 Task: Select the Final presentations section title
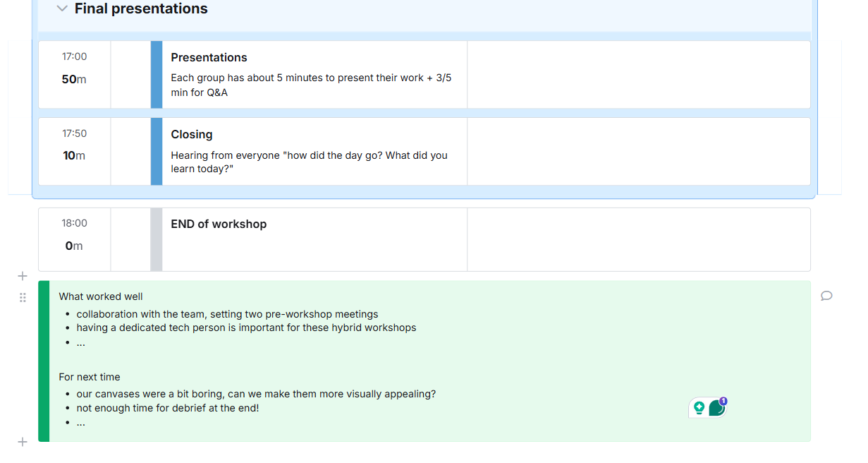141,8
